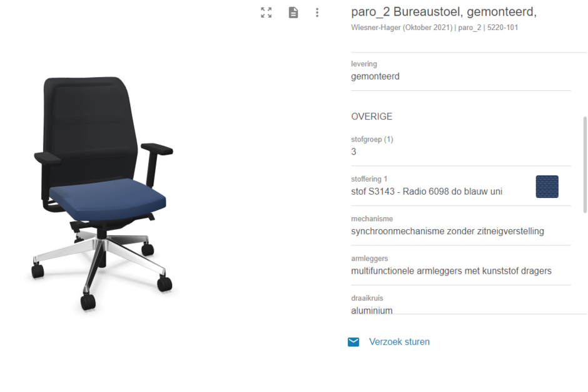This screenshot has height=392, width=588.
Task: Click the Wiesner-Hager catalog subtitle text
Action: click(x=434, y=28)
